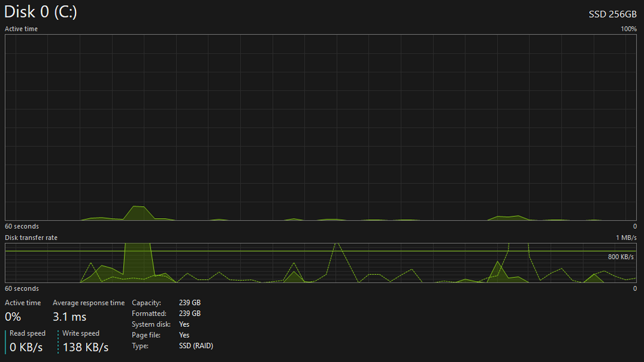
Task: Click 60 seconds under transfer rate graph
Action: [x=22, y=288]
